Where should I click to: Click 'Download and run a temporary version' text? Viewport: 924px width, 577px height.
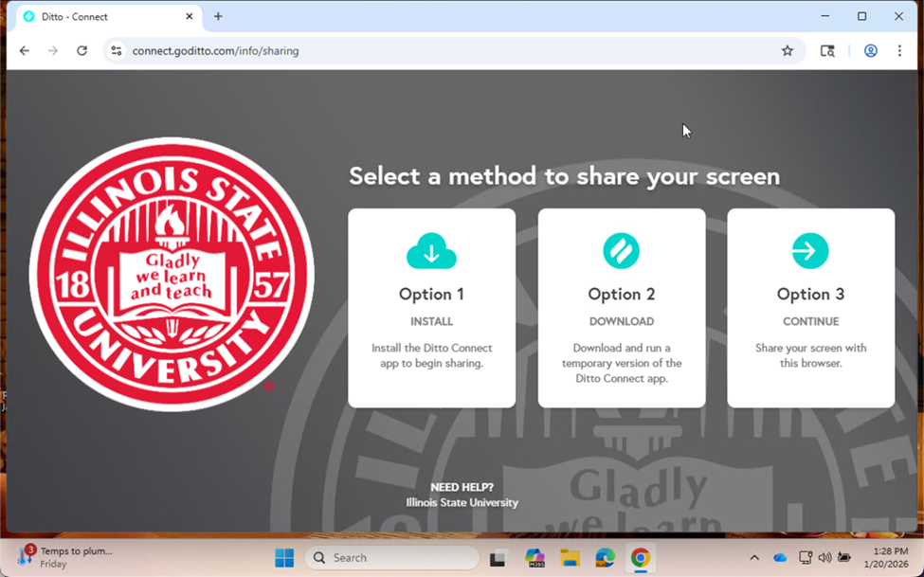(621, 363)
